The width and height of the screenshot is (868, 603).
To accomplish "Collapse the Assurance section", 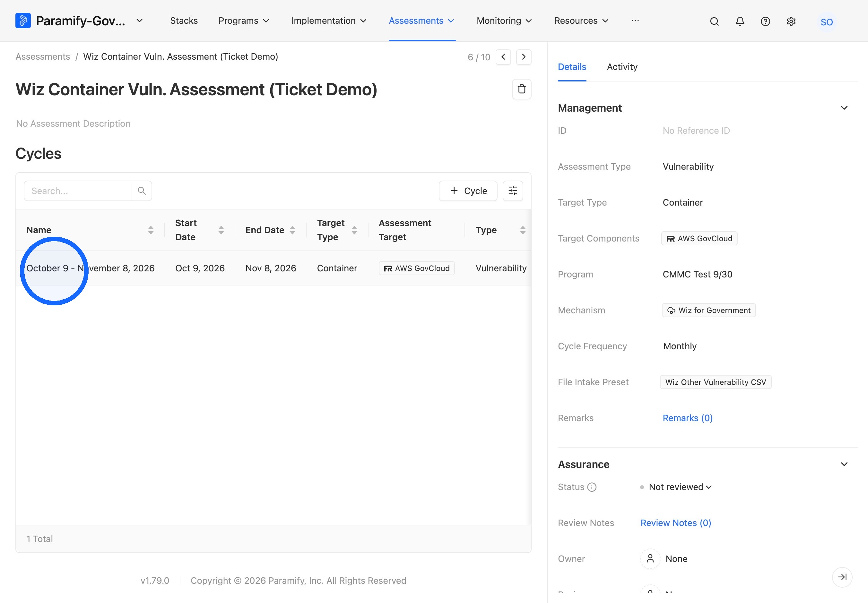I will pyautogui.click(x=844, y=464).
